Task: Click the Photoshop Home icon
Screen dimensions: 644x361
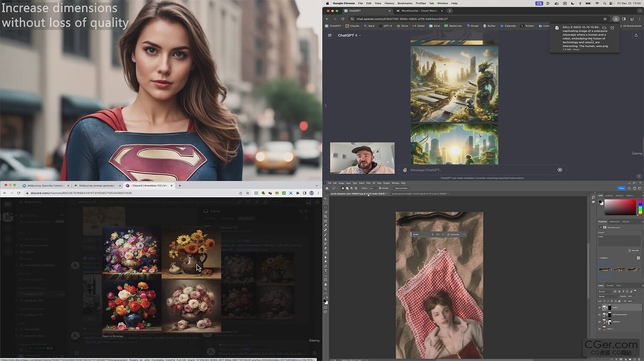Action: point(327,188)
